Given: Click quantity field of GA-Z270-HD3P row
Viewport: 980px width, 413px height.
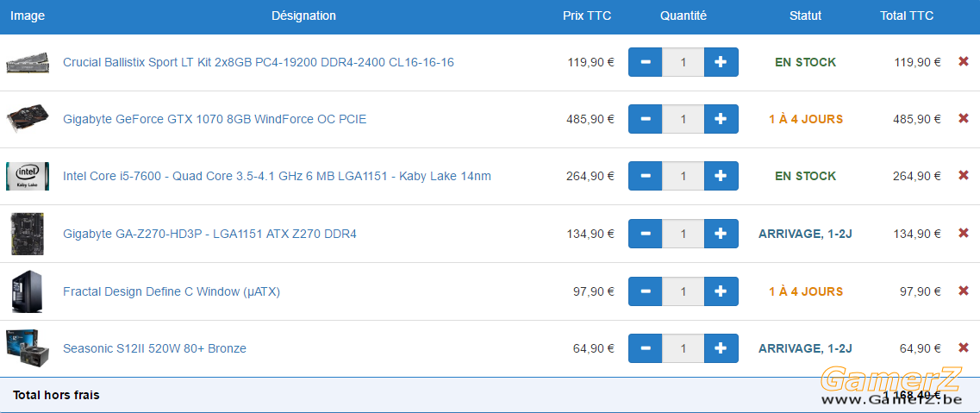Looking at the screenshot, I should pos(684,234).
